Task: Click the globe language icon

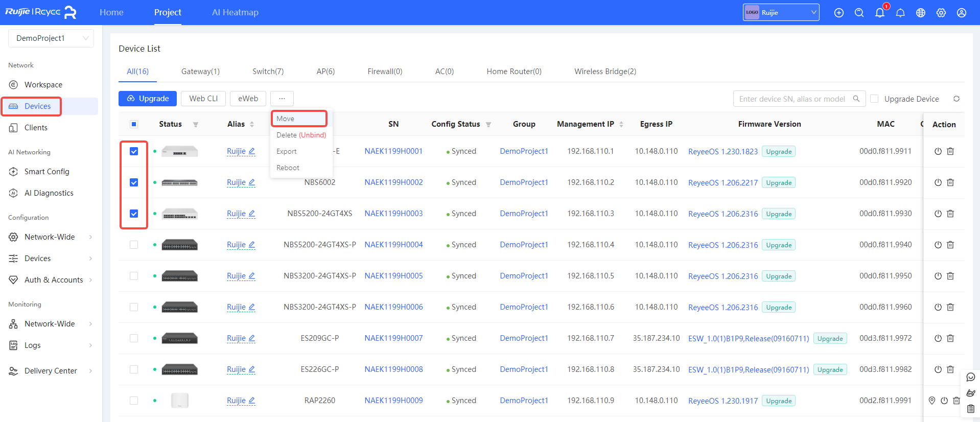Action: 920,13
